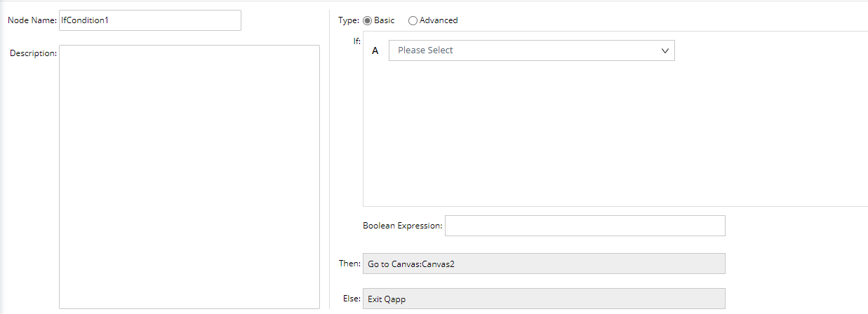Click the Description label

(33, 53)
